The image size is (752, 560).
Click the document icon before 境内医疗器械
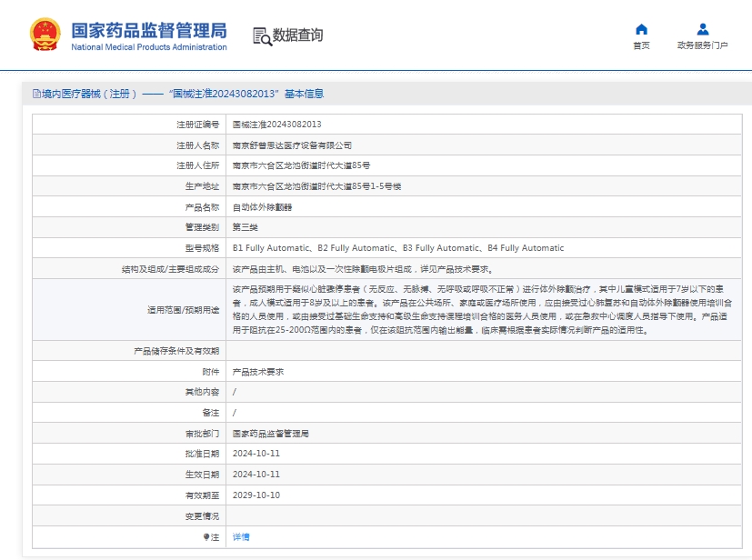tap(36, 94)
